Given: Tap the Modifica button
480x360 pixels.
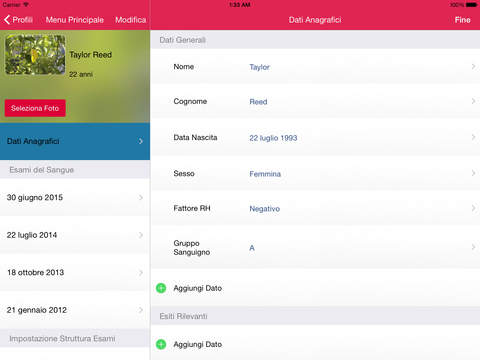Looking at the screenshot, I should coord(131,20).
